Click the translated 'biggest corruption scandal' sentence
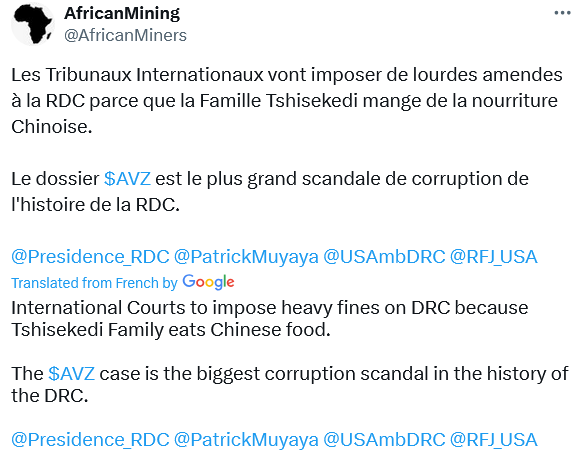578x462 pixels. pyautogui.click(x=290, y=385)
